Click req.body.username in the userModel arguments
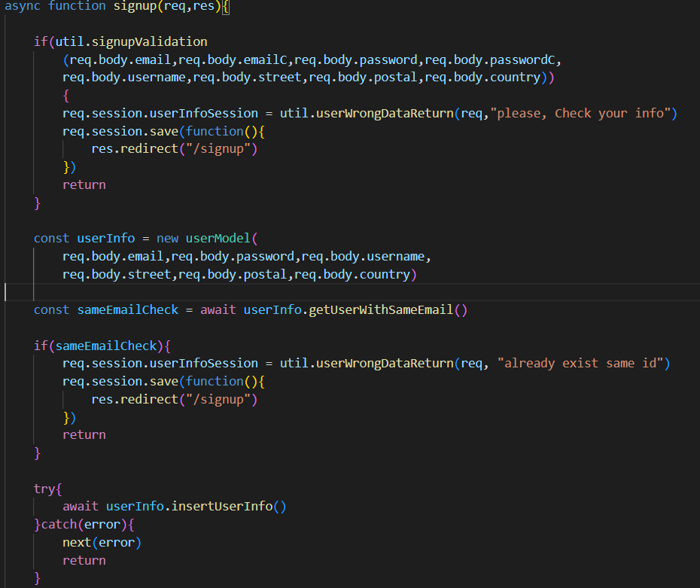 click(363, 256)
